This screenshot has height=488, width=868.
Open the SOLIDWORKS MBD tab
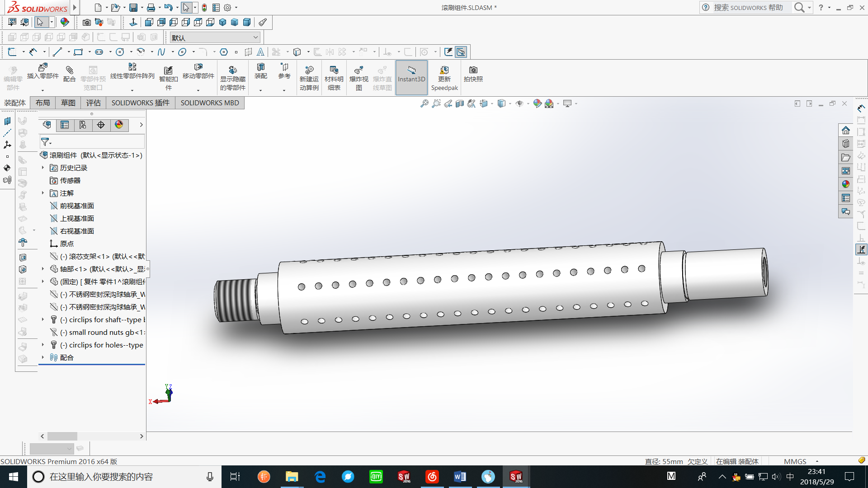(x=210, y=103)
